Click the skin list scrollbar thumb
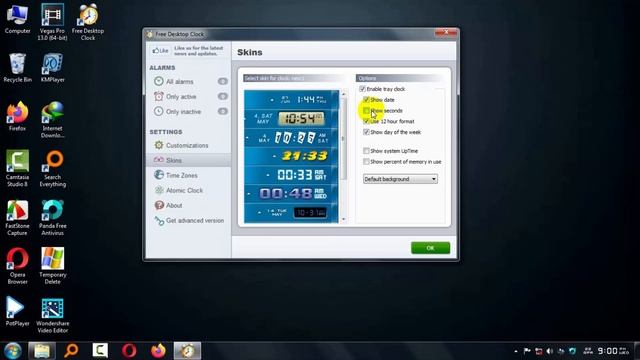The width and height of the screenshot is (640, 360). pos(343,139)
